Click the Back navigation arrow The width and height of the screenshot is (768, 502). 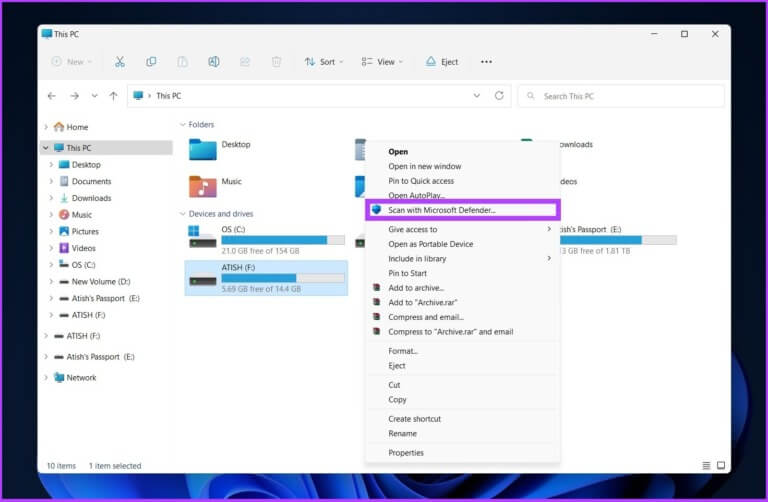click(51, 96)
